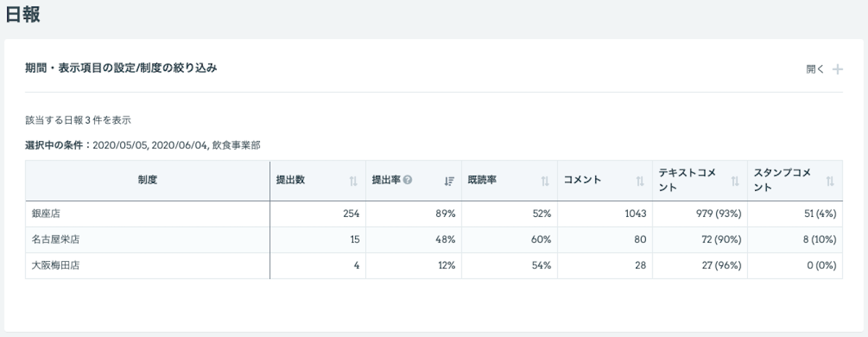This screenshot has height=337, width=868.
Task: Click the 既読率 header label
Action: tap(482, 180)
